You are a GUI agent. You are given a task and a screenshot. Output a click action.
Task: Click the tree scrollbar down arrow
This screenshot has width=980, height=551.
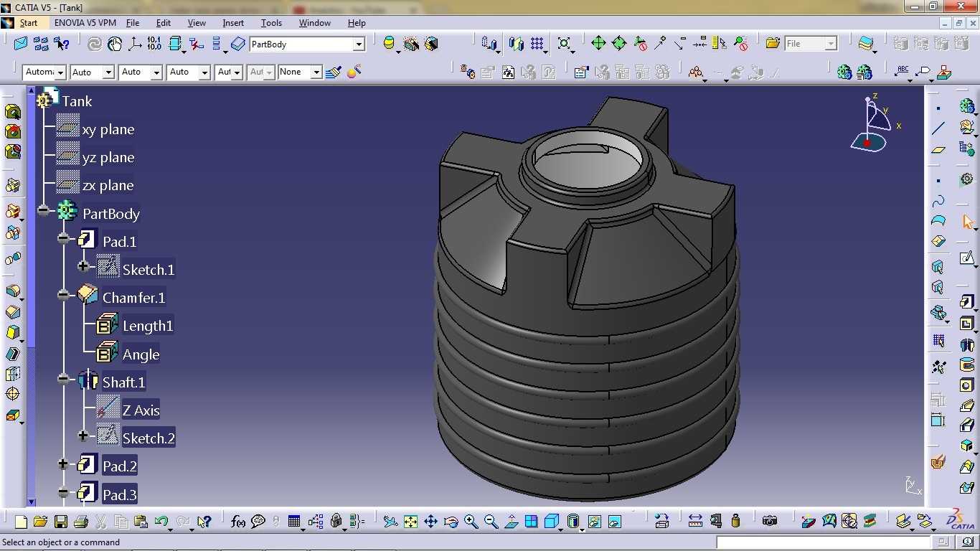(x=31, y=502)
